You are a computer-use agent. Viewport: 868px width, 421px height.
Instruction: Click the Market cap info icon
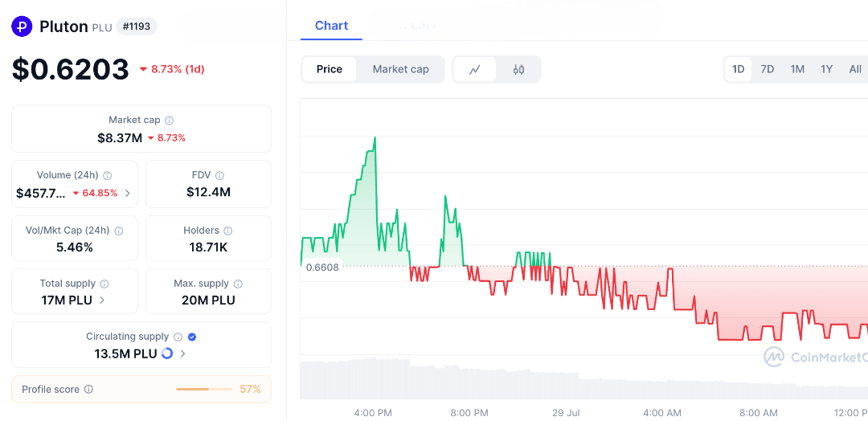(170, 121)
